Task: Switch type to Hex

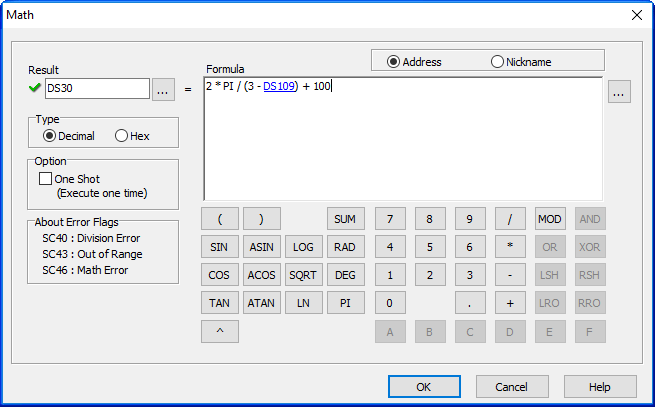Action: coord(122,136)
